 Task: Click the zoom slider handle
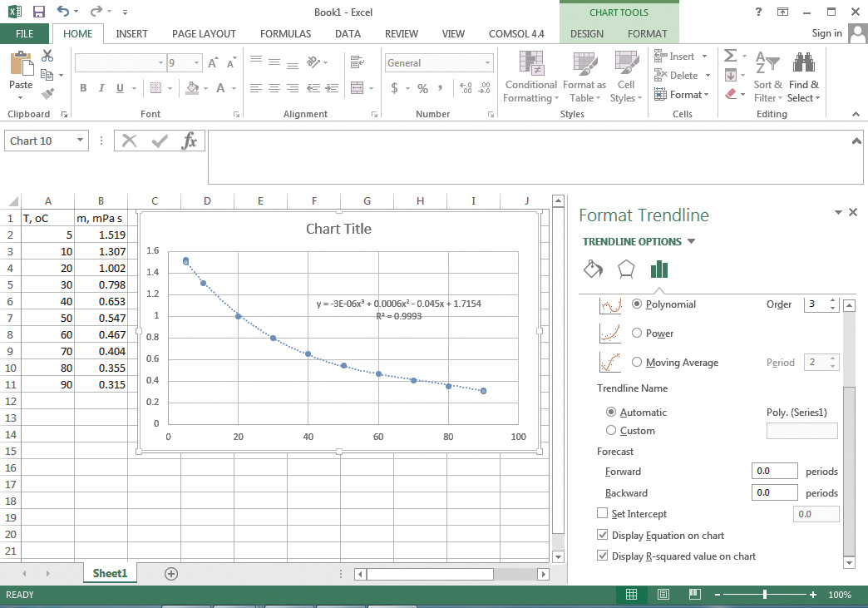[765, 595]
